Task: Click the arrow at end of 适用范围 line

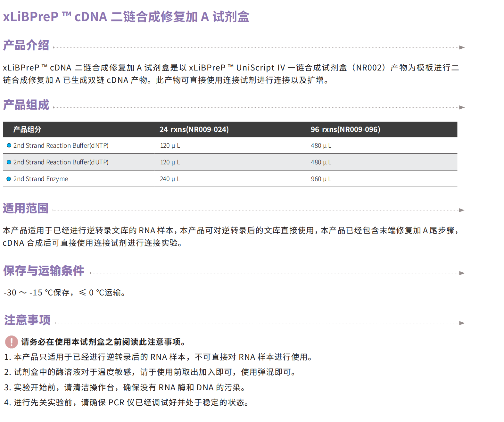Action: click(462, 210)
